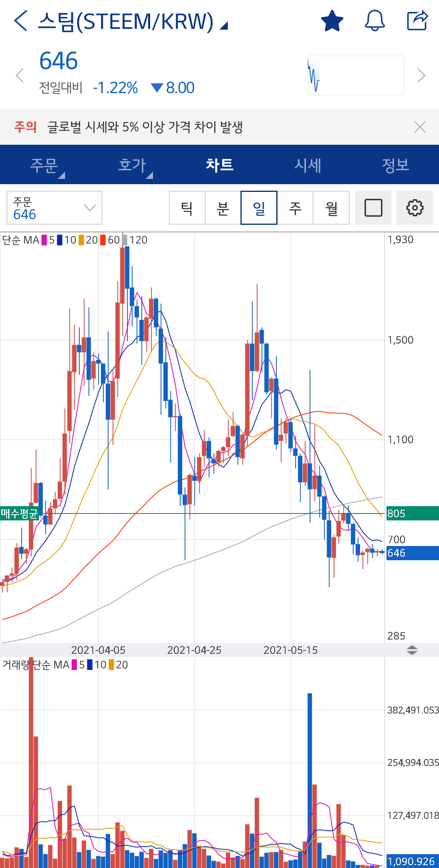Click the volume MA 20 orange swatch
This screenshot has height=868, width=439.
111,665
